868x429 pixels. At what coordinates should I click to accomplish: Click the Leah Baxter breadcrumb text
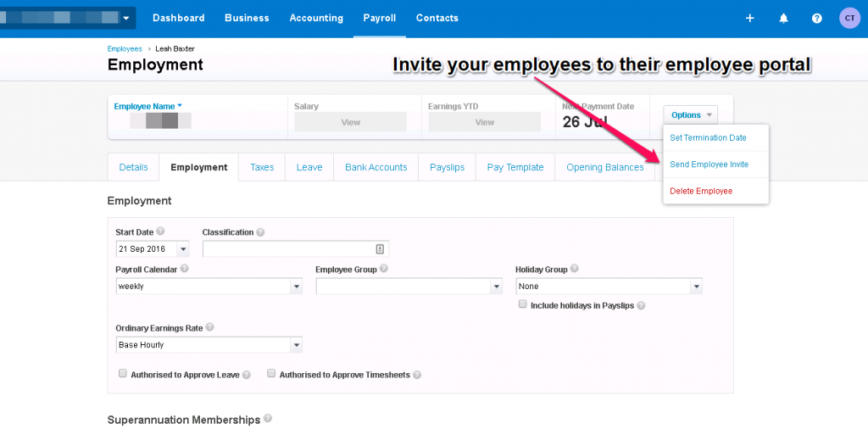[x=175, y=48]
